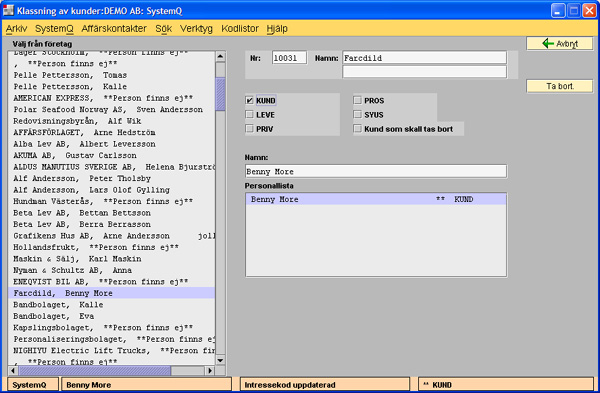Close the Klassning av kunder window
The height and width of the screenshot is (393, 600).
589,11
